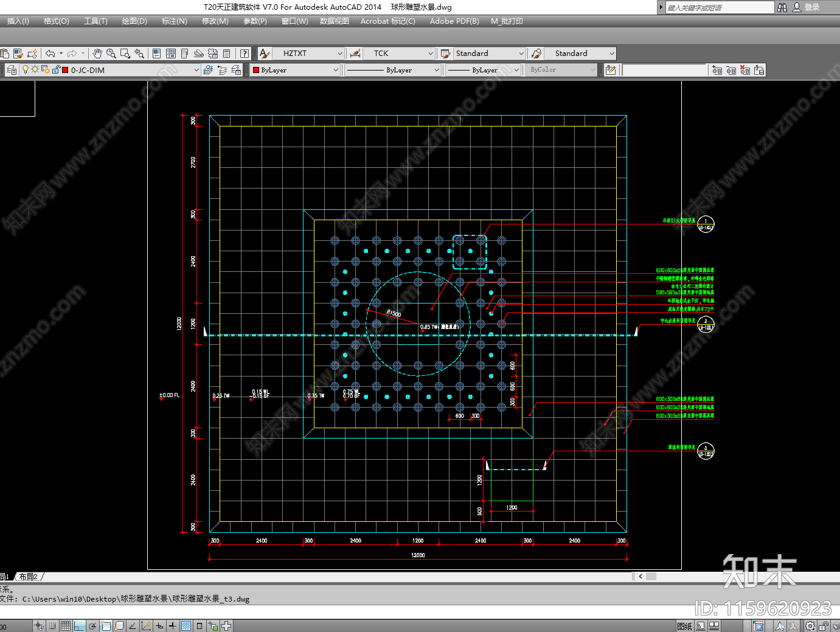Open the QuickCalc calculator icon

pos(227,54)
